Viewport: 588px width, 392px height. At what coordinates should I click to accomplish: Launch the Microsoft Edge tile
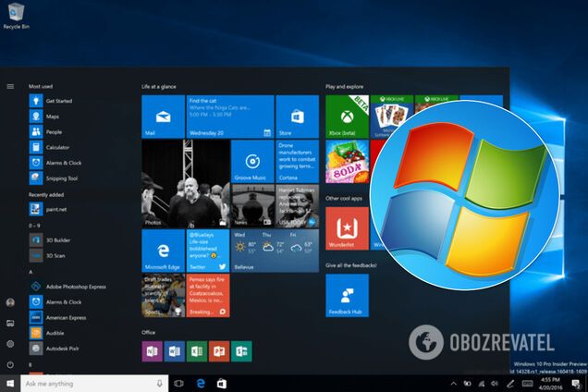(x=163, y=251)
